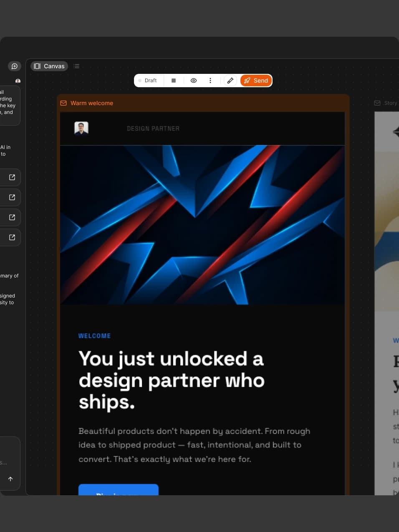Viewport: 399px width, 532px height.
Task: Select the Story email card title
Action: point(391,103)
